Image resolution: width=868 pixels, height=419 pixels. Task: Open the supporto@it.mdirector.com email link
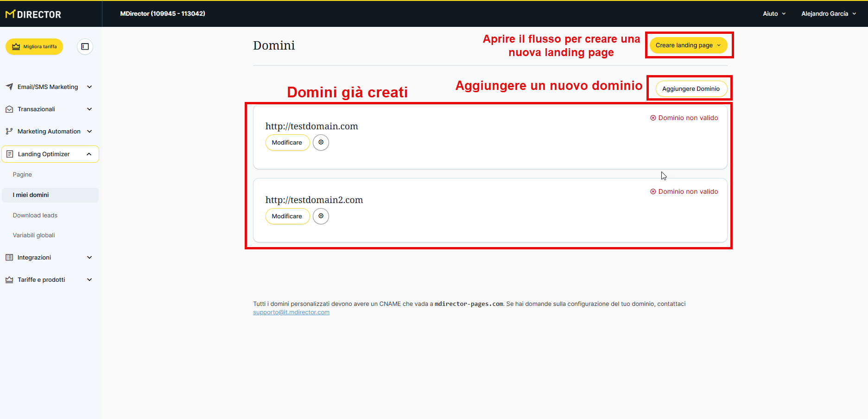(291, 312)
